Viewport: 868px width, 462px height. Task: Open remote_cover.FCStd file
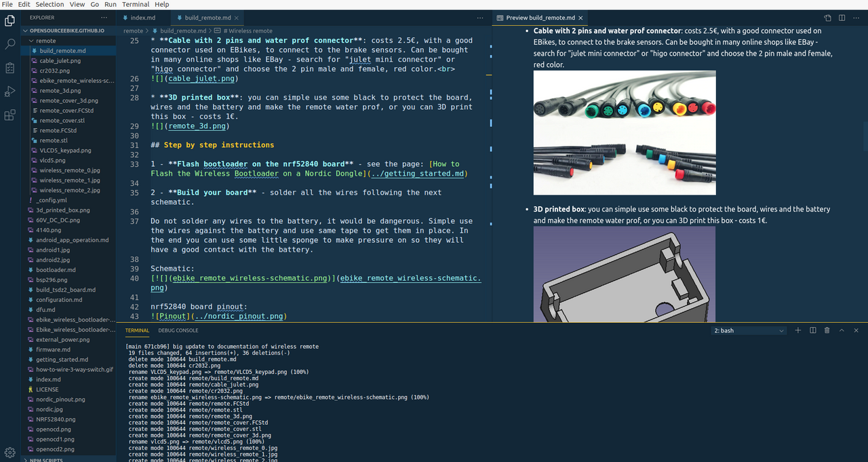[x=66, y=110]
